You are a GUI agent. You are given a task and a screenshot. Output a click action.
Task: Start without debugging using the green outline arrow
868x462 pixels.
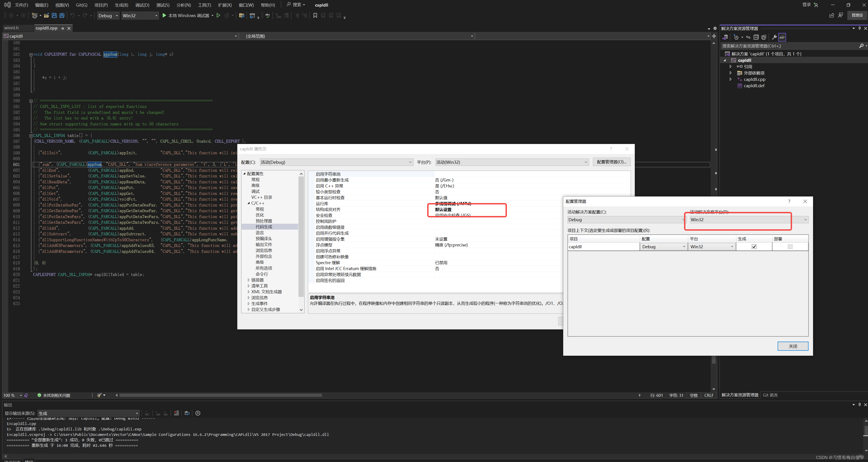pyautogui.click(x=218, y=15)
